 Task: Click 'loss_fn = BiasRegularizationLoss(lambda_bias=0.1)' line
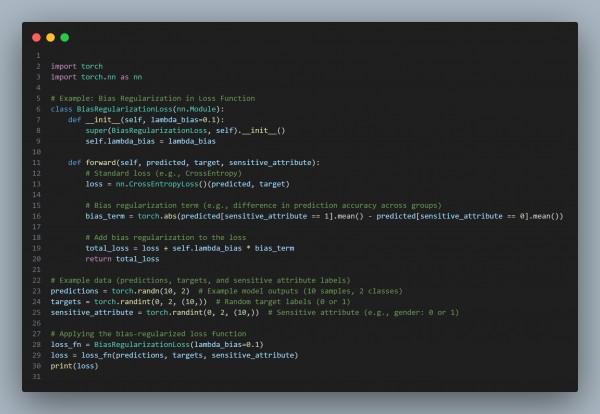(157, 344)
